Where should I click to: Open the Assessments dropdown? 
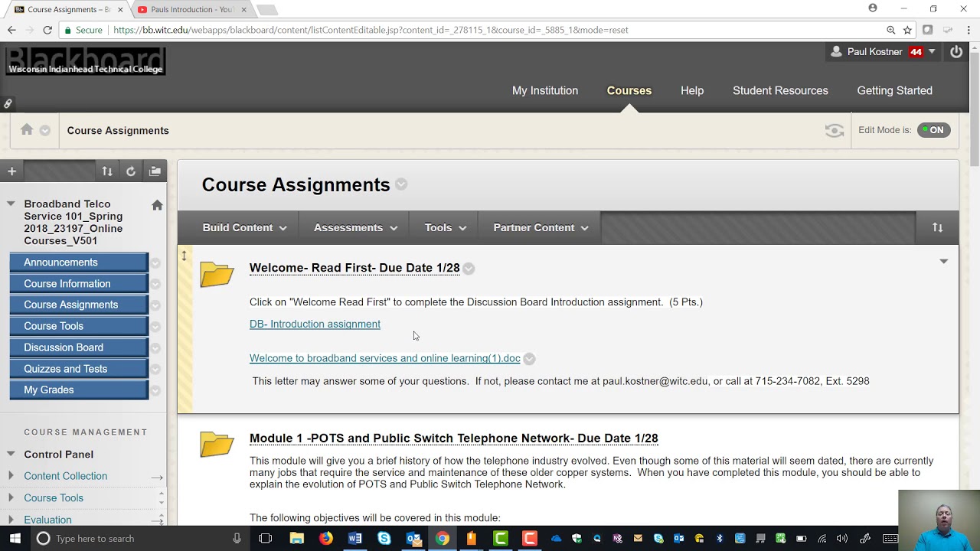click(x=355, y=227)
